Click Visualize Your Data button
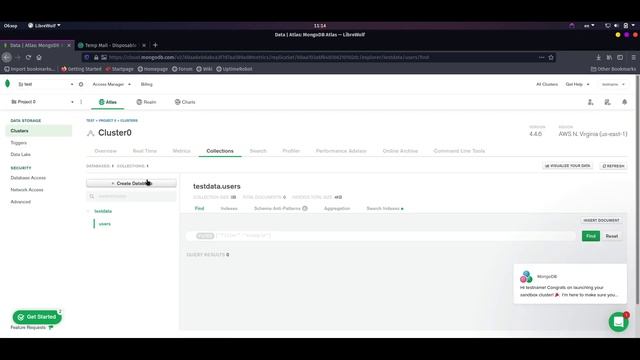 568,166
